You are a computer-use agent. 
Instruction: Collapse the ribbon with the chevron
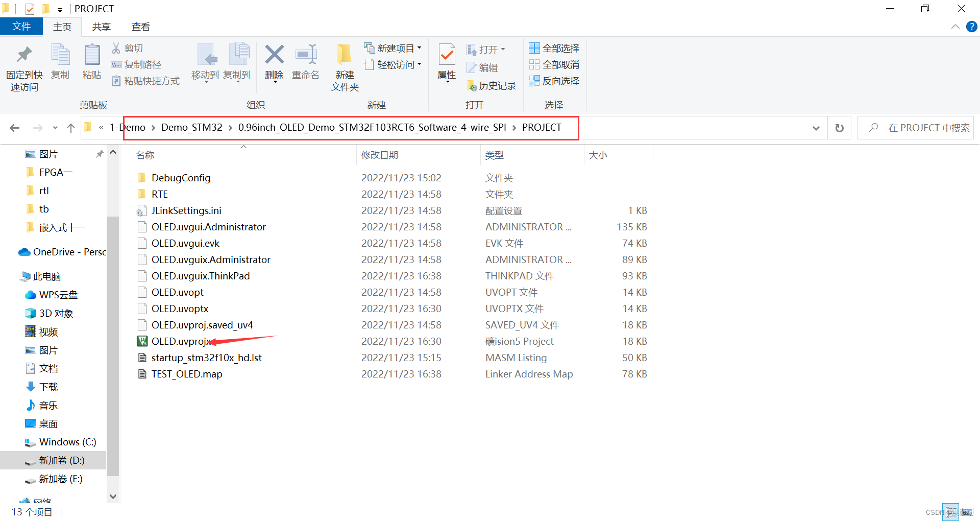point(955,27)
